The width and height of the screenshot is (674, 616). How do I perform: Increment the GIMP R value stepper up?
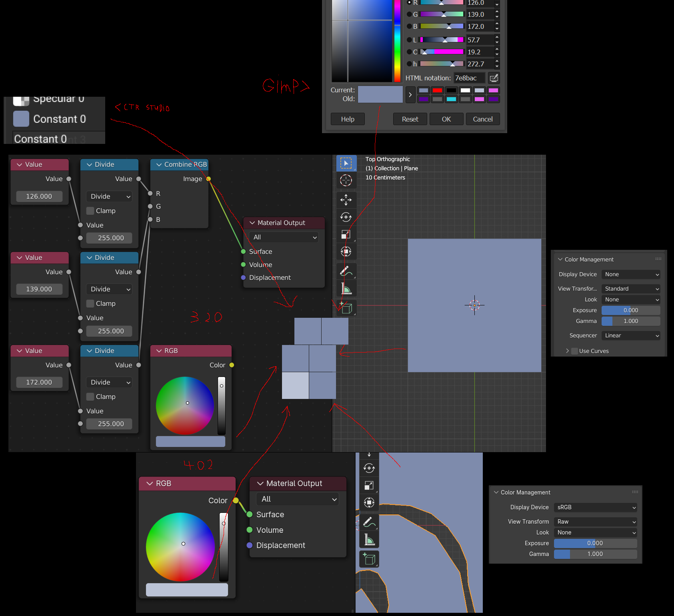point(497,1)
